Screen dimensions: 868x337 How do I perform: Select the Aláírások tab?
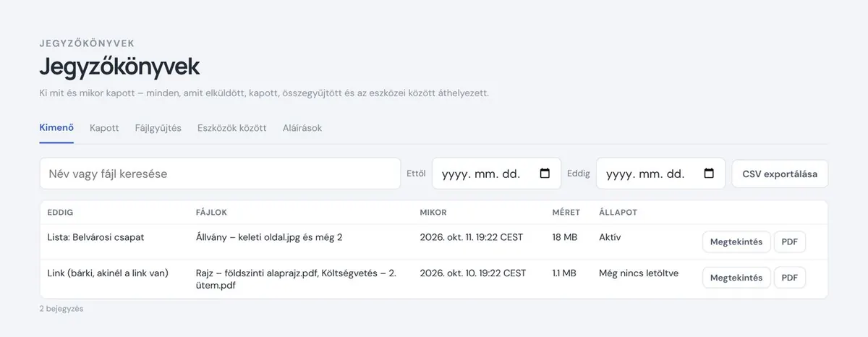tap(302, 128)
